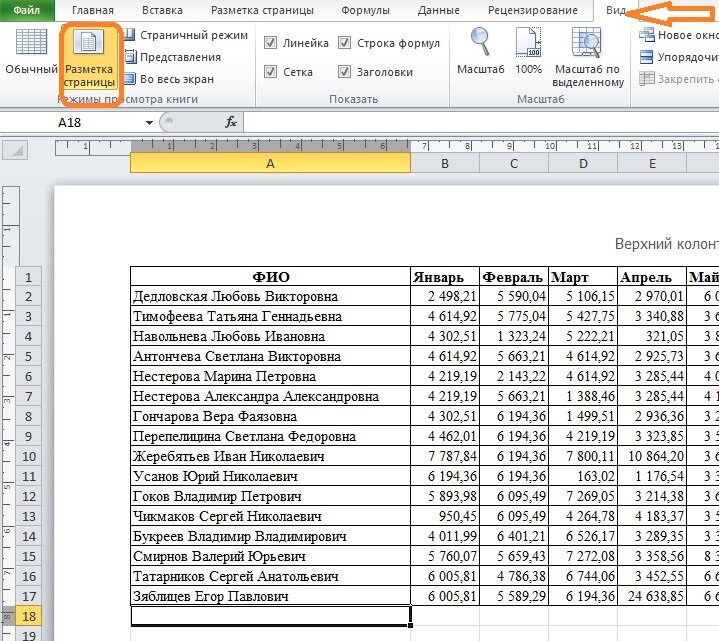The height and width of the screenshot is (641, 719).
Task: Select cell Дедловская Любовь Викторовна
Action: point(271,297)
